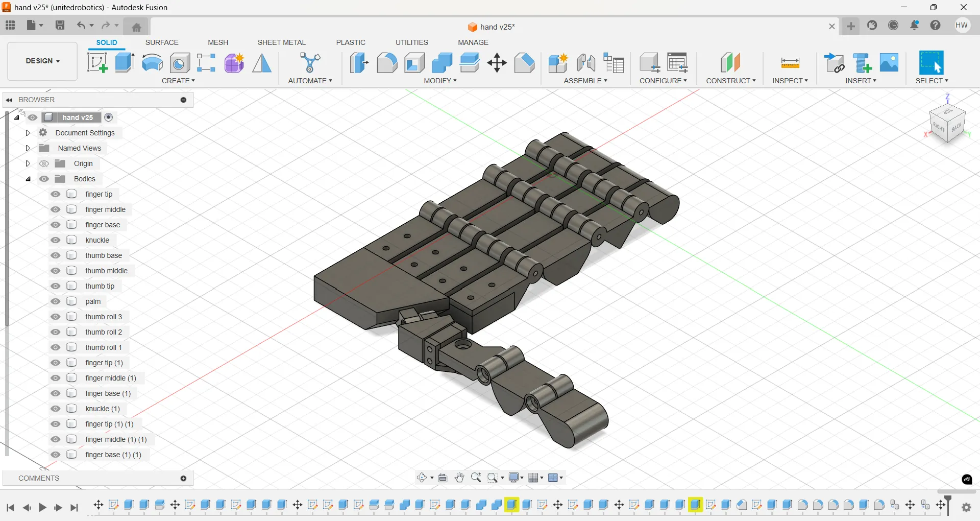Open the Revolve tool
The height and width of the screenshot is (521, 980).
point(152,63)
